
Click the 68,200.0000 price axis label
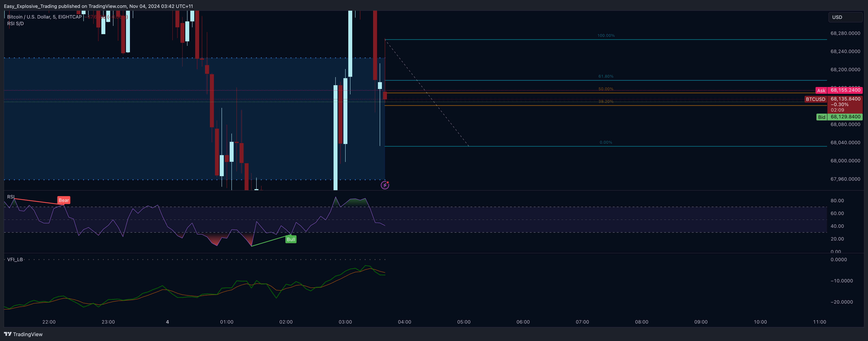click(845, 70)
